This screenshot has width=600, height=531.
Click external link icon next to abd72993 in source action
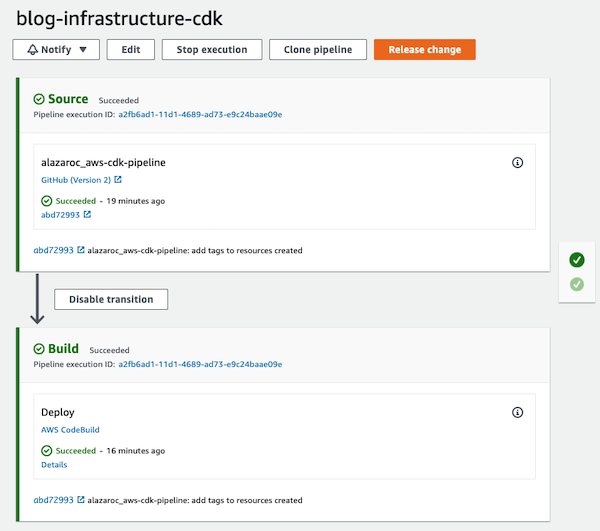(x=87, y=214)
